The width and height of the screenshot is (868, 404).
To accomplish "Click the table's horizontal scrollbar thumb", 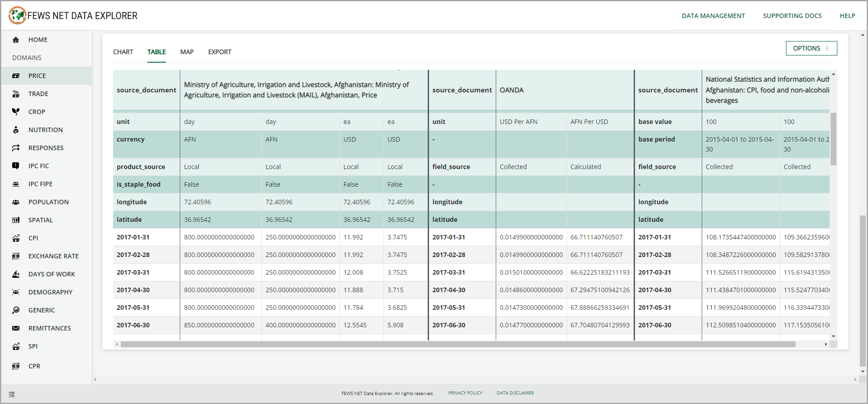I will point(457,344).
